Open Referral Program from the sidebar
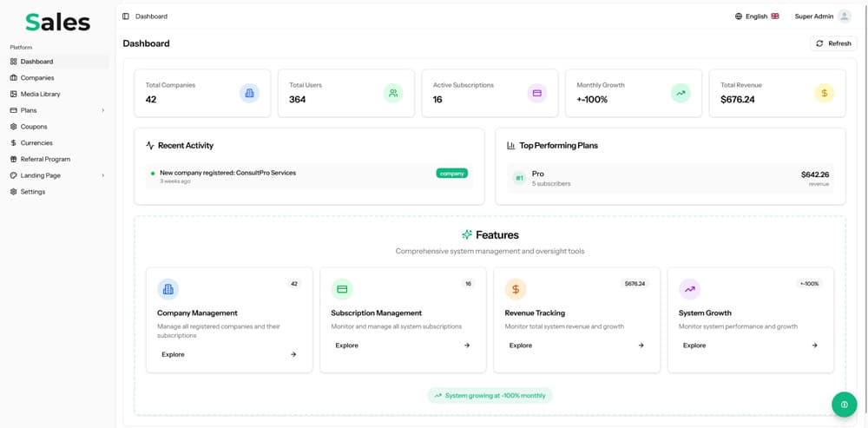The image size is (868, 428). (x=45, y=159)
